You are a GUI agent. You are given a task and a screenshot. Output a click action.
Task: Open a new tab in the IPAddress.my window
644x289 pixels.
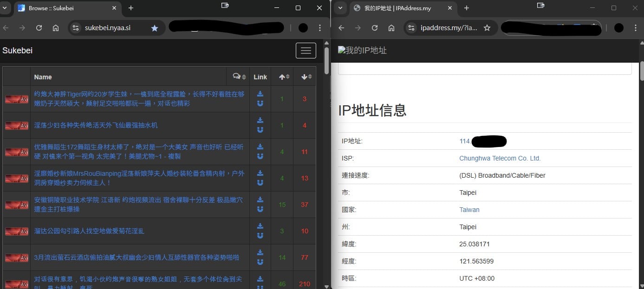(x=467, y=8)
